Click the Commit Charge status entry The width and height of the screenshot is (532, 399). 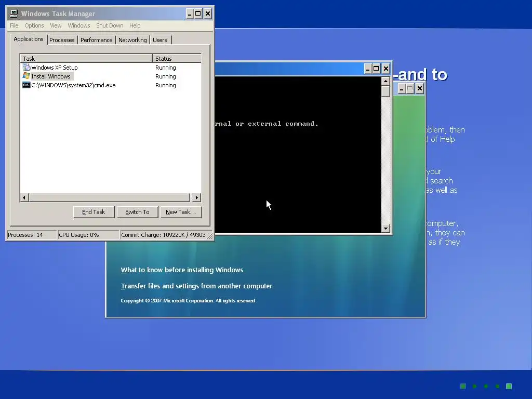pyautogui.click(x=163, y=235)
